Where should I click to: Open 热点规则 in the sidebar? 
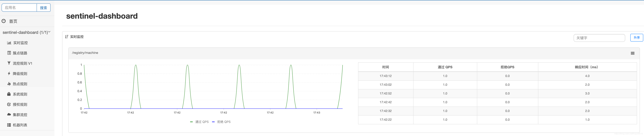(x=20, y=84)
